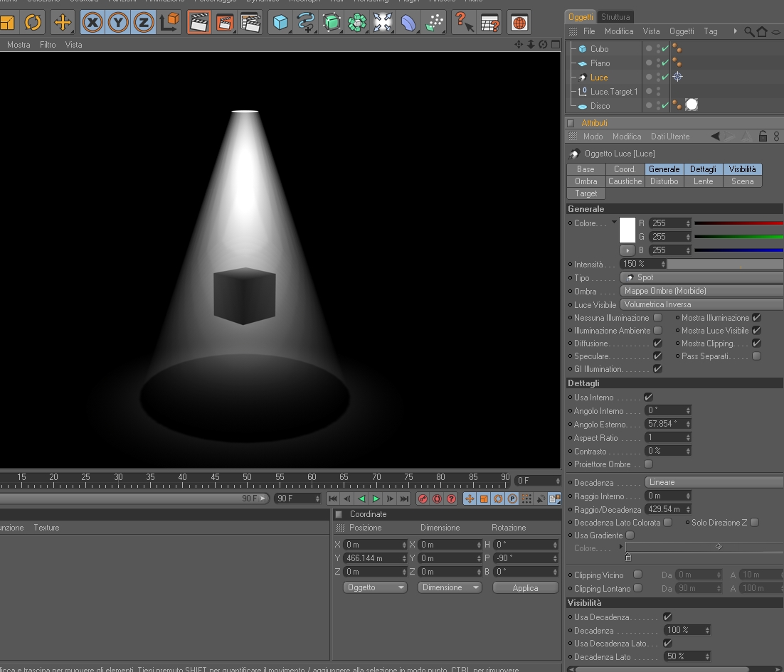
Task: Enable the Nessuna Illuminazione checkbox
Action: pos(657,318)
